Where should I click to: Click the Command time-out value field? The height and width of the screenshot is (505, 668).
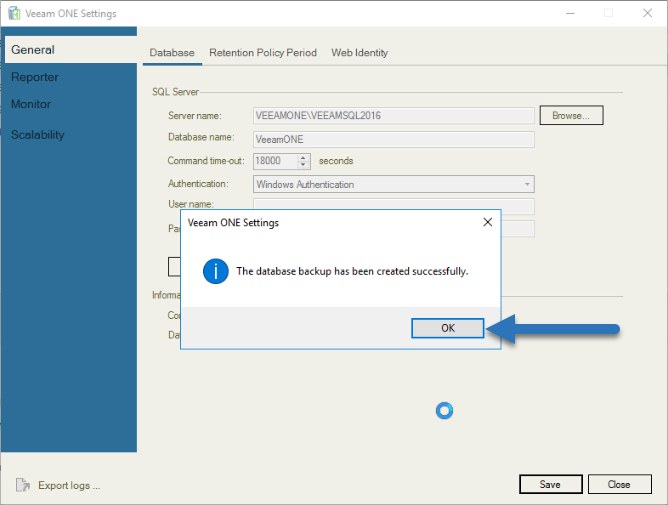tap(276, 161)
